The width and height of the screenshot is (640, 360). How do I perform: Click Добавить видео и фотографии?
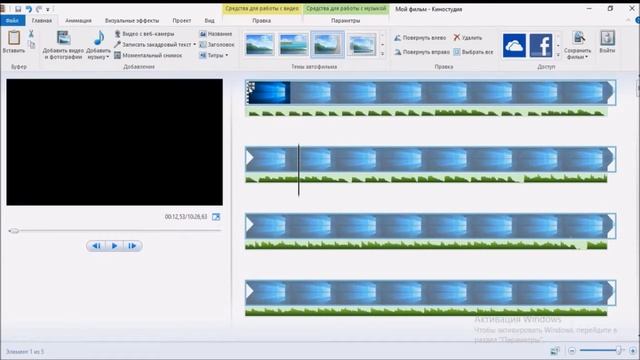tap(63, 45)
